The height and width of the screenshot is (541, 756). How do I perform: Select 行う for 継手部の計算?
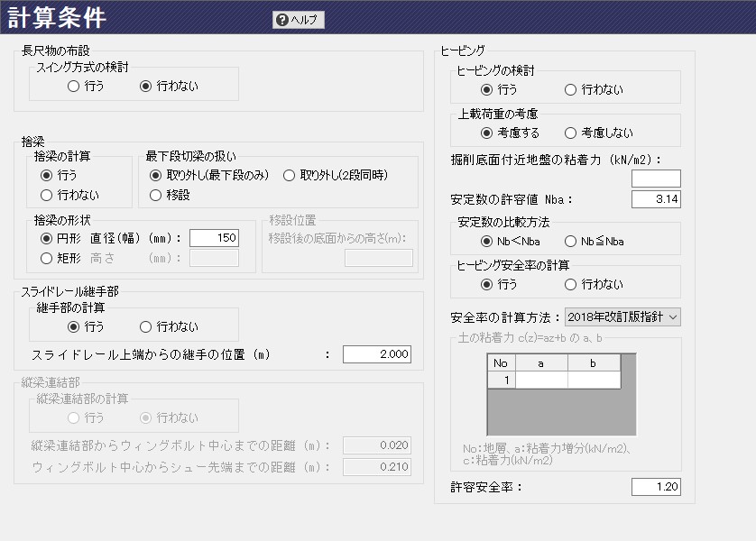(86, 327)
